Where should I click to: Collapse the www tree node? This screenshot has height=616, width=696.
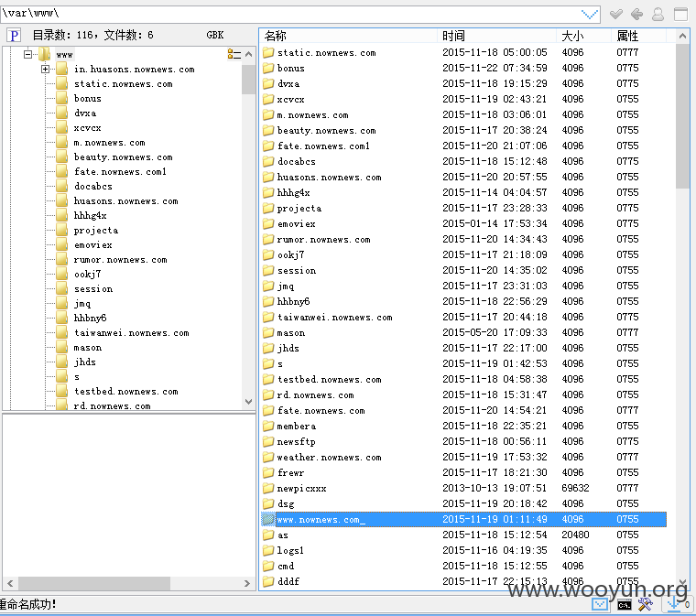pyautogui.click(x=28, y=55)
